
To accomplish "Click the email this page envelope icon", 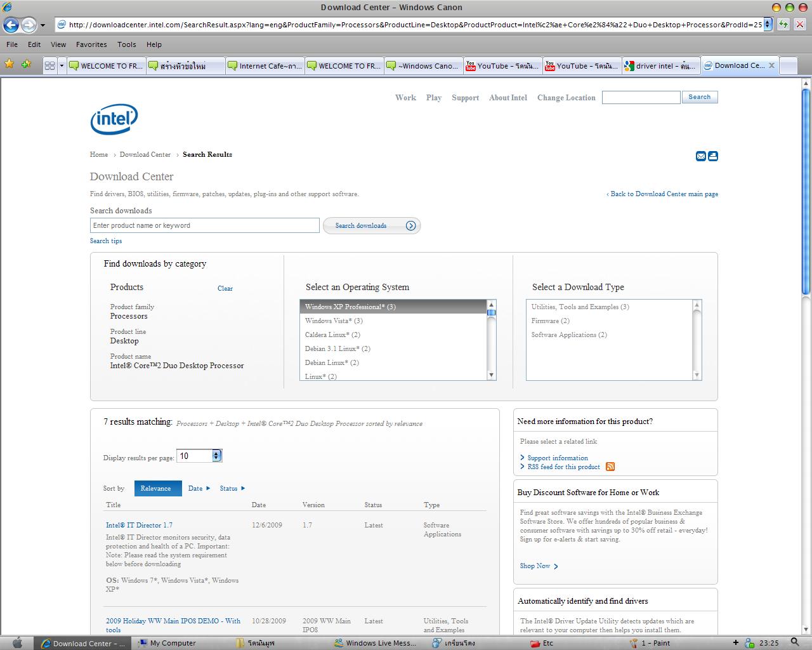I will [x=701, y=156].
